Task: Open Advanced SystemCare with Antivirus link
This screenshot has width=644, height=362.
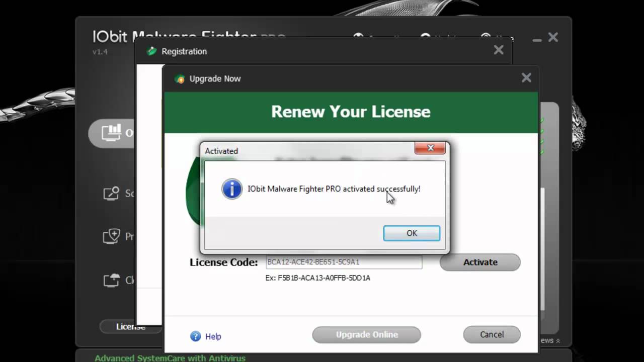Action: point(170,358)
